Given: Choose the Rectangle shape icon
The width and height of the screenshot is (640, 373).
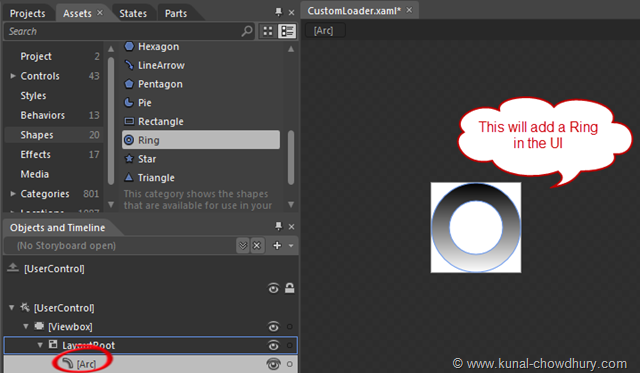Looking at the screenshot, I should pos(129,121).
